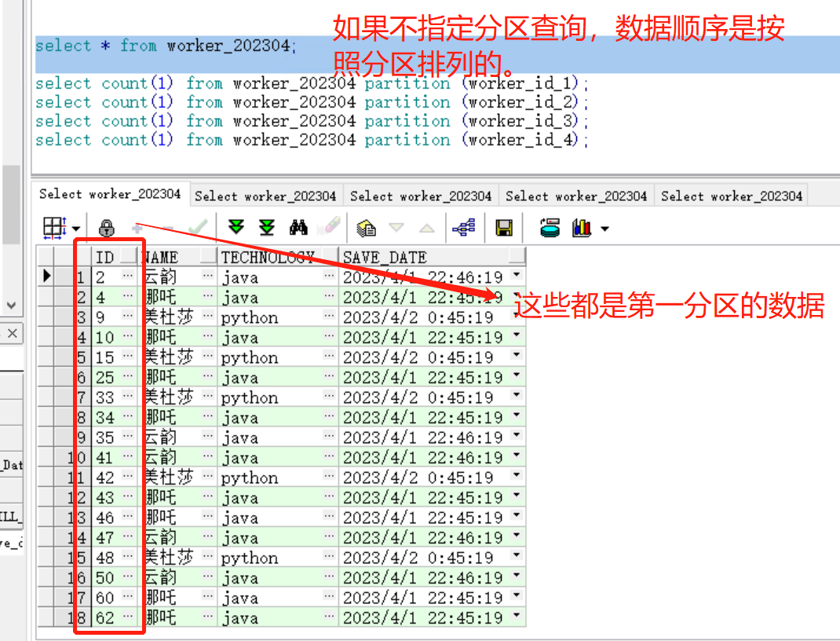Expand the arrow beside the bar chart icon
Viewport: 840px width, 641px height.
tap(604, 229)
